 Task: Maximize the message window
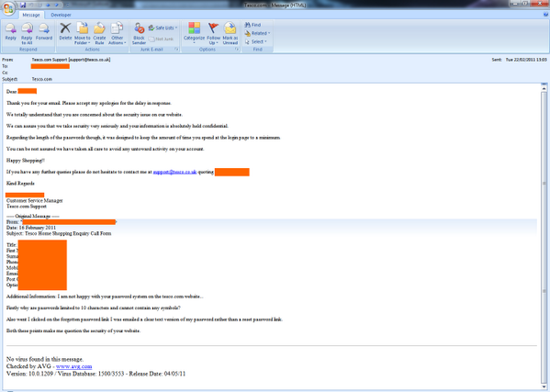(526, 4)
